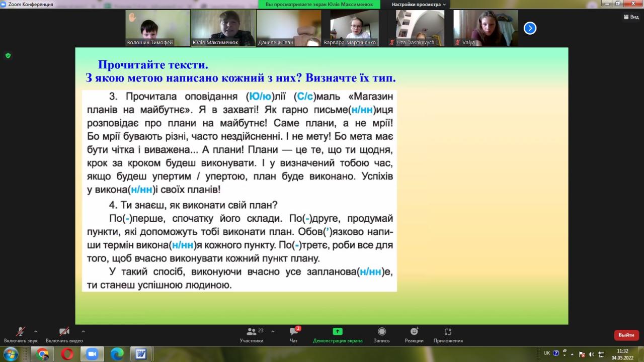
Task: Click the green encryption shield icon
Action: tap(8, 55)
